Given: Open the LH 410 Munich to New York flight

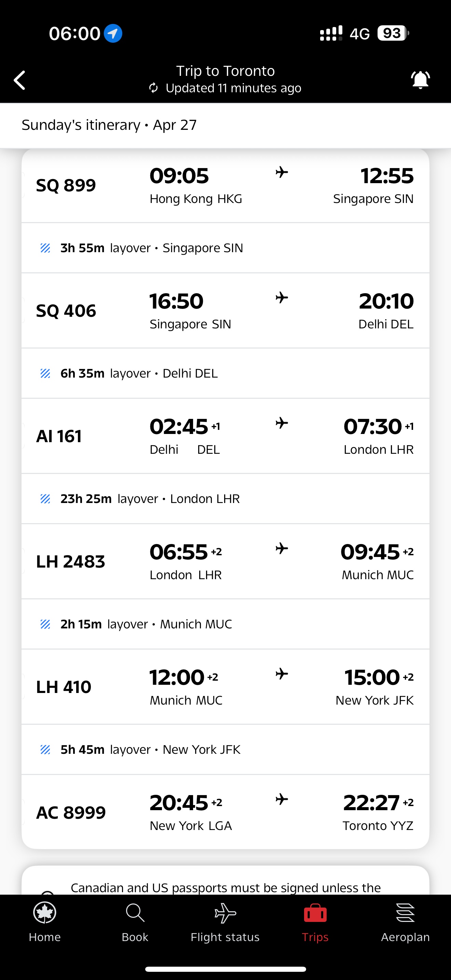Looking at the screenshot, I should coord(225,687).
